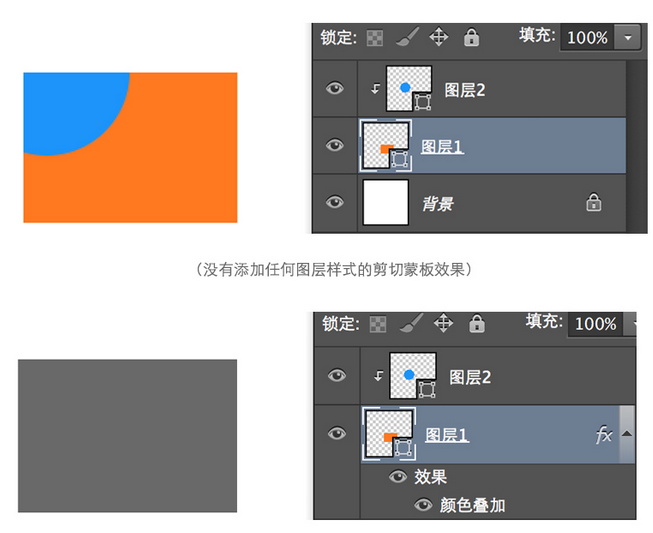653x533 pixels.
Task: Select the 背景 layer name
Action: click(437, 204)
